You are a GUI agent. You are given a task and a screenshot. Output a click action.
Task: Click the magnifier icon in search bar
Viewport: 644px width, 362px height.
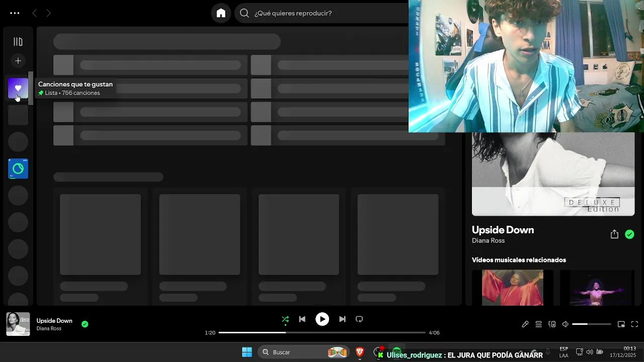[245, 13]
